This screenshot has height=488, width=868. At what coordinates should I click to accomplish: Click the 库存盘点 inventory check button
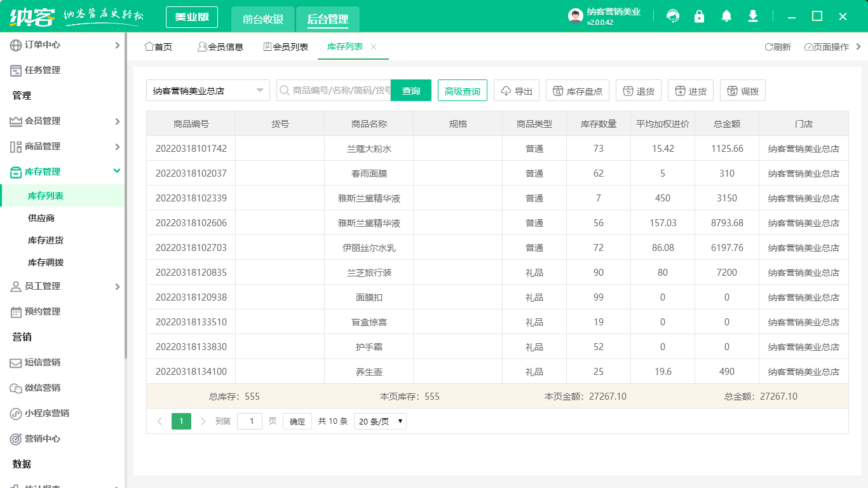point(578,91)
